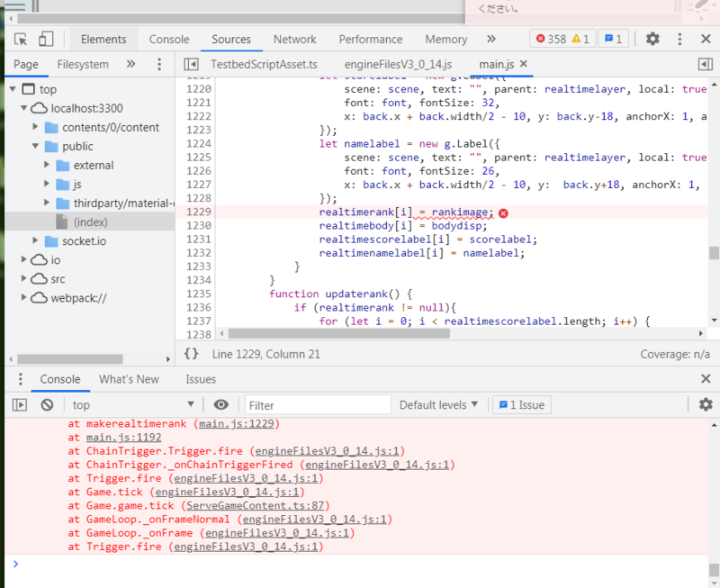Open ServeGameContent.ts:87 stack link
The width and height of the screenshot is (720, 588).
click(x=256, y=506)
